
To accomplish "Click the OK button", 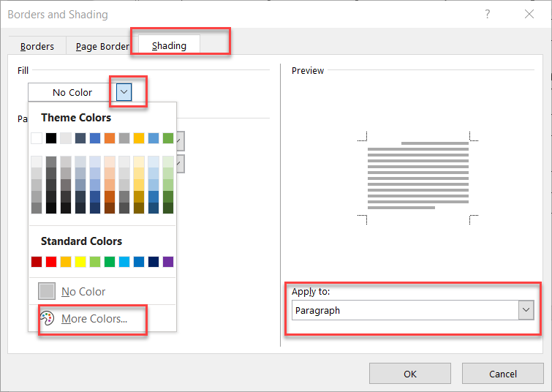I will pyautogui.click(x=409, y=374).
